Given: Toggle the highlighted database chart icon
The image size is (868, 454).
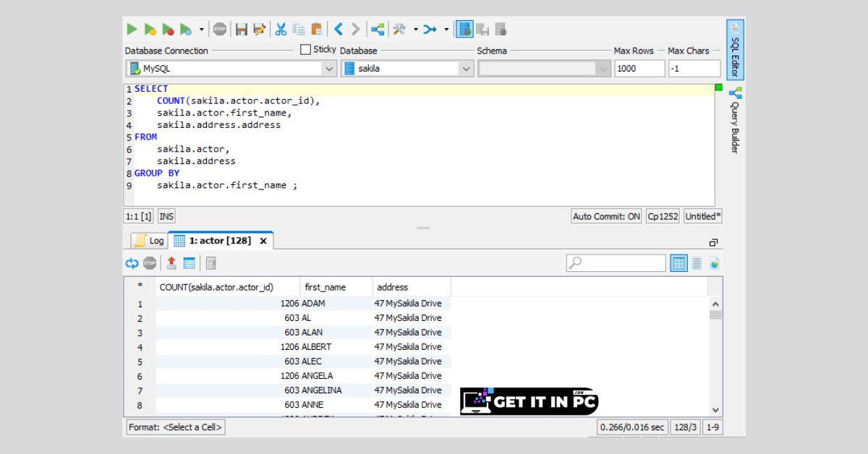Looking at the screenshot, I should (464, 29).
